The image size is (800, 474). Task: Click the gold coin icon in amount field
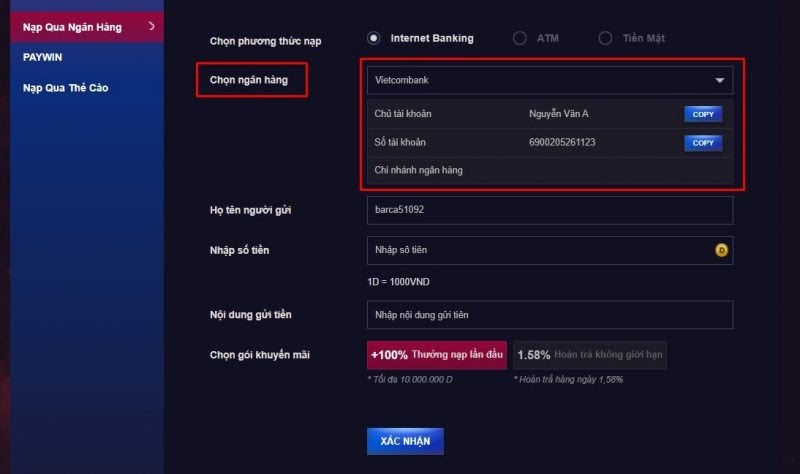[x=720, y=250]
